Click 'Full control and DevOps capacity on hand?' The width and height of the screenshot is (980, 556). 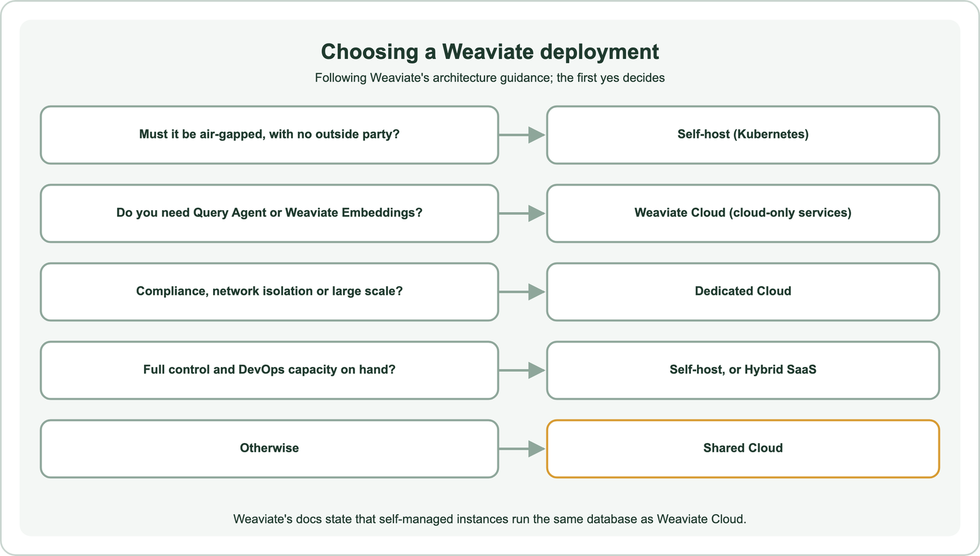pyautogui.click(x=269, y=370)
